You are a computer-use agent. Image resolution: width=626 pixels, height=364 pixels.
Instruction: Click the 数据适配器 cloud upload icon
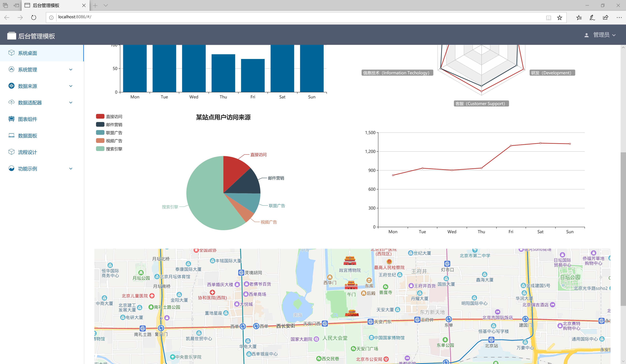[x=11, y=102]
